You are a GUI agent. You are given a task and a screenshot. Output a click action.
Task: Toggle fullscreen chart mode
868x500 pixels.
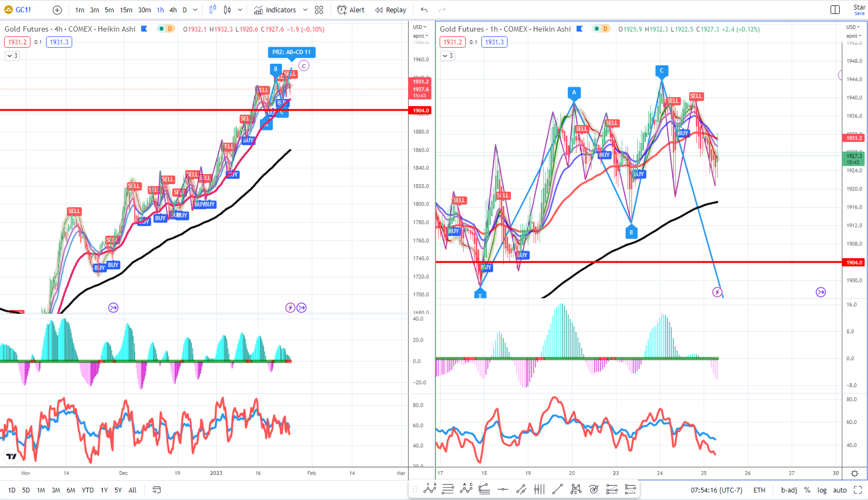coord(858,490)
